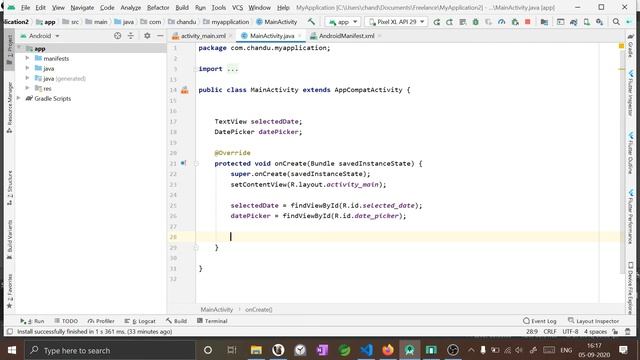This screenshot has width=640, height=360.
Task: Click the 4 spaces indent setting
Action: click(595, 331)
